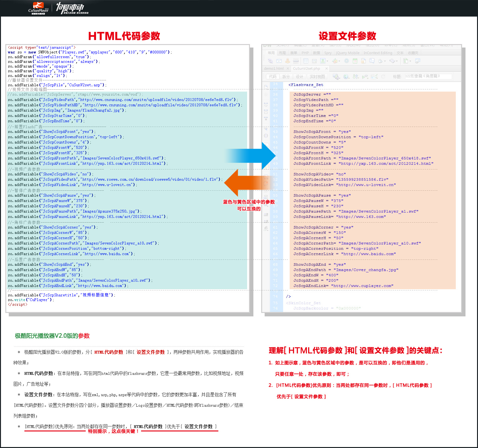Open the Media insert dropdown arrow
This screenshot has width=478, height=448.
[339, 61]
